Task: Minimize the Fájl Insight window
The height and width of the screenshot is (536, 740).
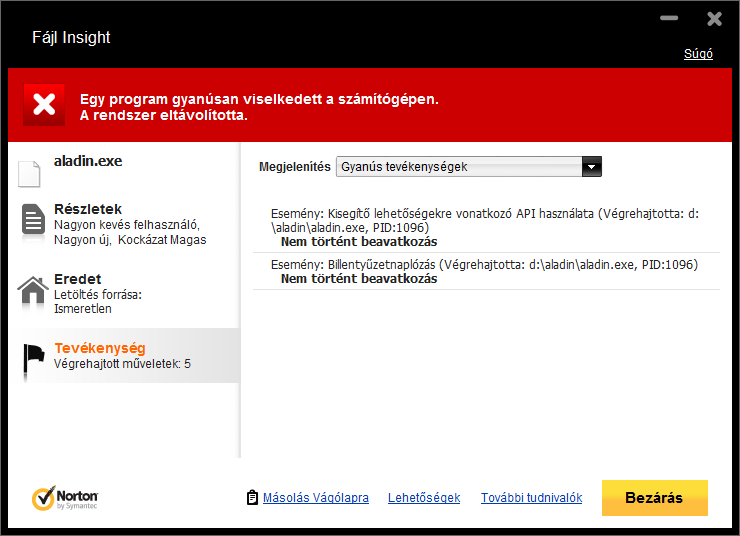Action: coord(669,18)
